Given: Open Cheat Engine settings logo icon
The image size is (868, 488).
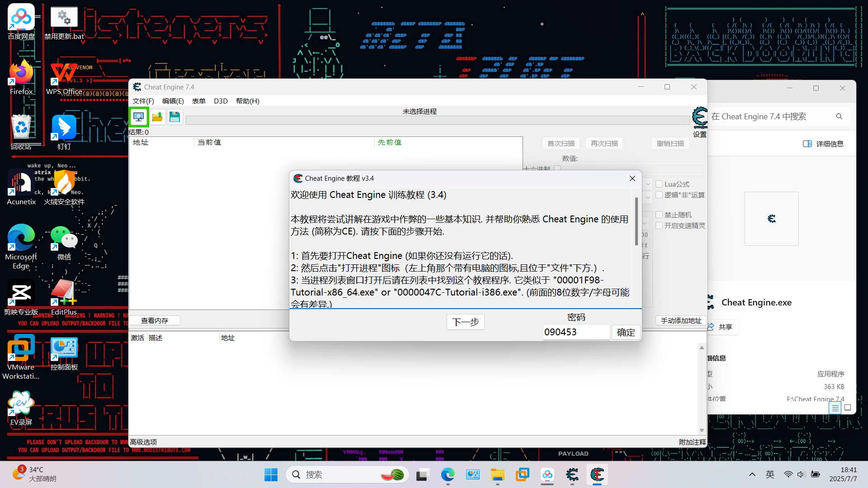Looking at the screenshot, I should tap(699, 118).
